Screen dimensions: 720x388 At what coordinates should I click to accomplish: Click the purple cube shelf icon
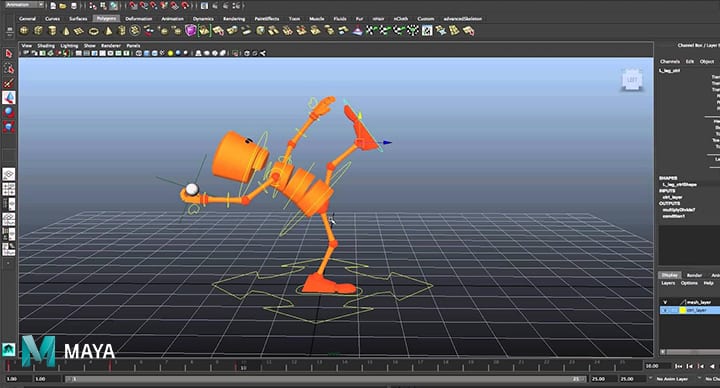coord(190,31)
